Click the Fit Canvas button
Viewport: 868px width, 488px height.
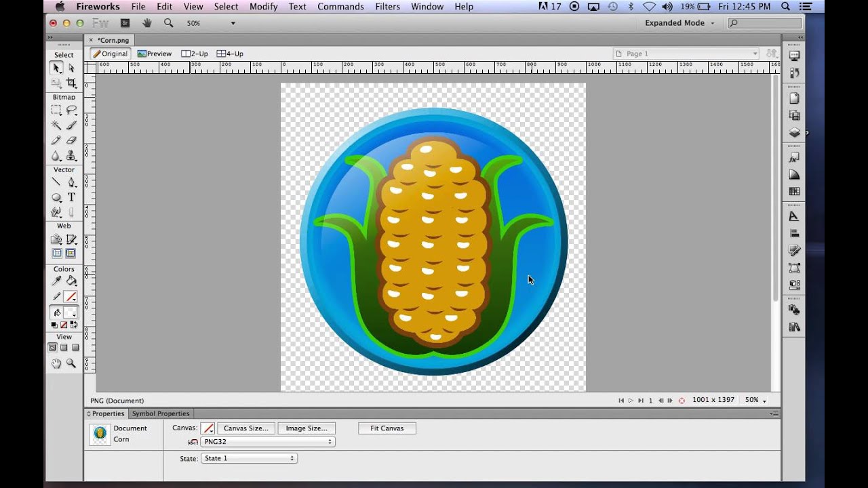pyautogui.click(x=387, y=428)
